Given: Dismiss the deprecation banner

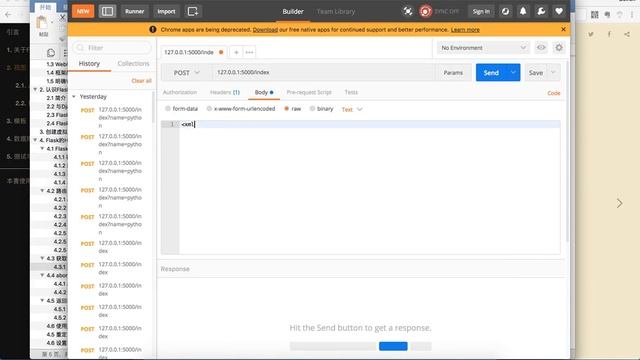Looking at the screenshot, I should pyautogui.click(x=563, y=29).
